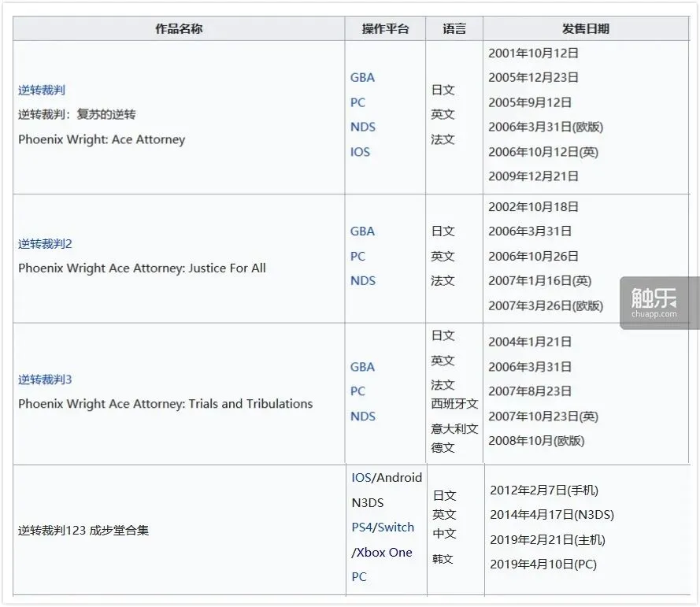Click PC link in the 逆转裁判3 row

(x=357, y=391)
